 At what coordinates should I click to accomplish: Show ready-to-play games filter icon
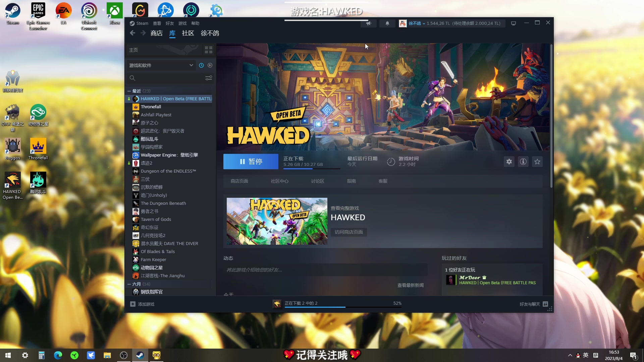[x=210, y=65]
